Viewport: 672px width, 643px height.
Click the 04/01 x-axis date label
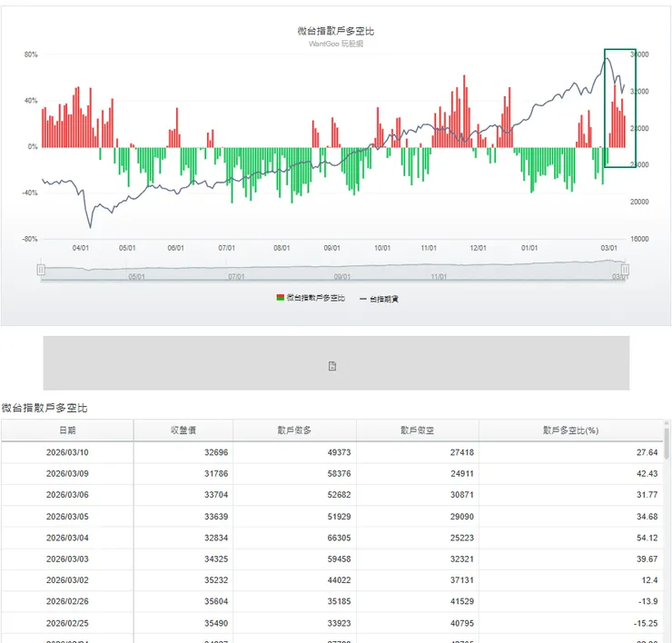(81, 248)
